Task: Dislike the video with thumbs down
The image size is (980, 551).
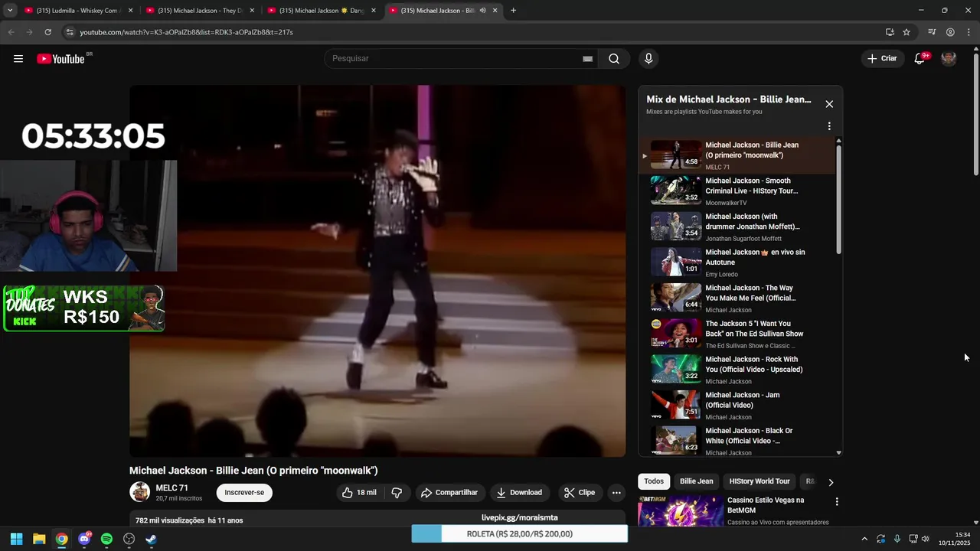Action: (x=397, y=493)
